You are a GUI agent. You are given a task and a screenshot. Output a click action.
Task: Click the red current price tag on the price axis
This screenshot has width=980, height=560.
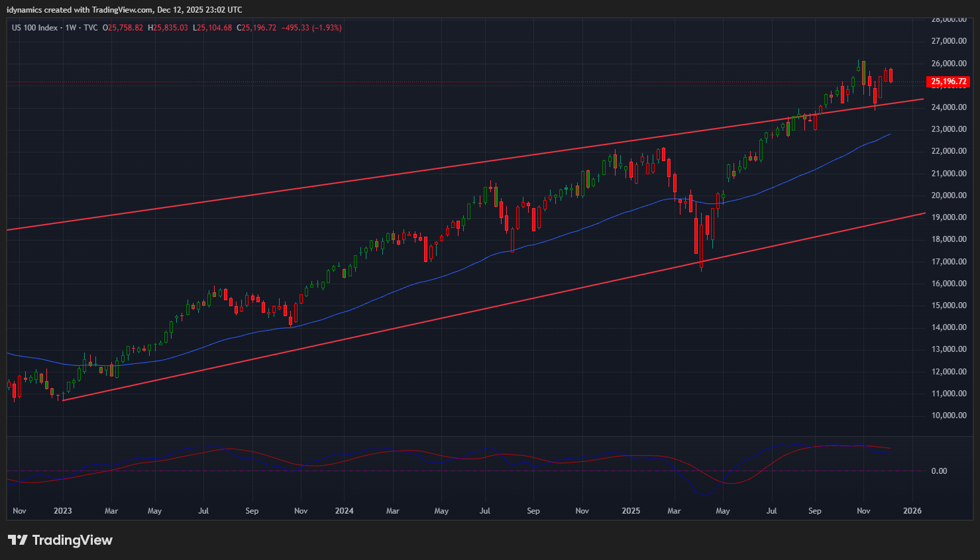(949, 82)
